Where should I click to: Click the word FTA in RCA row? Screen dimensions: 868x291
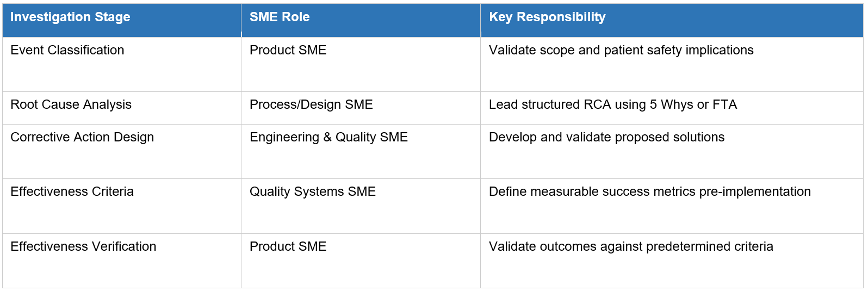(724, 104)
